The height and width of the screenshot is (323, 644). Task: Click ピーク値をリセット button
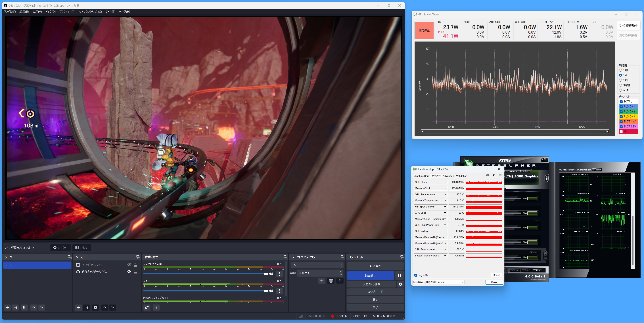(x=628, y=25)
